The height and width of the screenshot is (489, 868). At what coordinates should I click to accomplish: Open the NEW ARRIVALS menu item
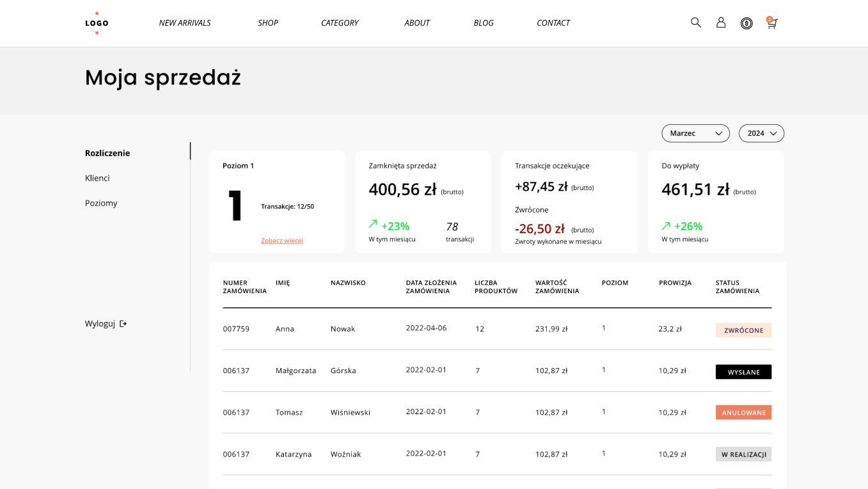click(x=185, y=23)
